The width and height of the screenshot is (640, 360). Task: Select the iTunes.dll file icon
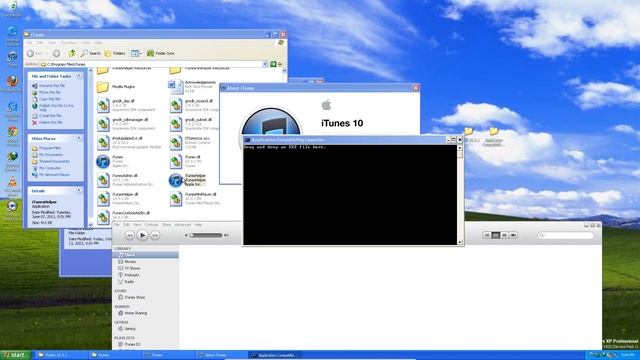coord(176,161)
